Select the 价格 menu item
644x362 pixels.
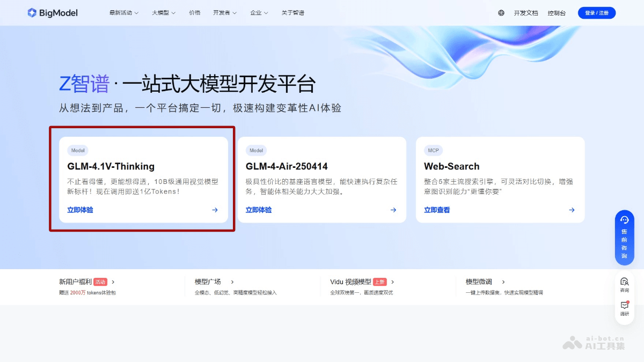(195, 12)
